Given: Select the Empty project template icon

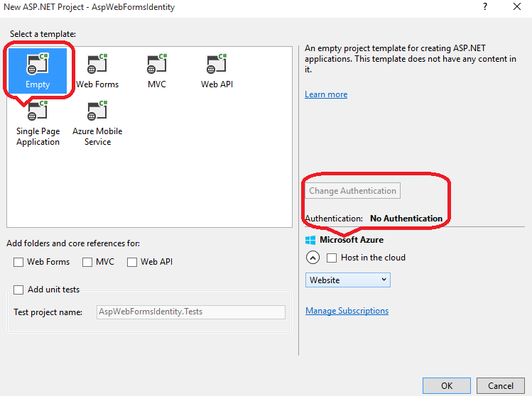Looking at the screenshot, I should [x=38, y=64].
